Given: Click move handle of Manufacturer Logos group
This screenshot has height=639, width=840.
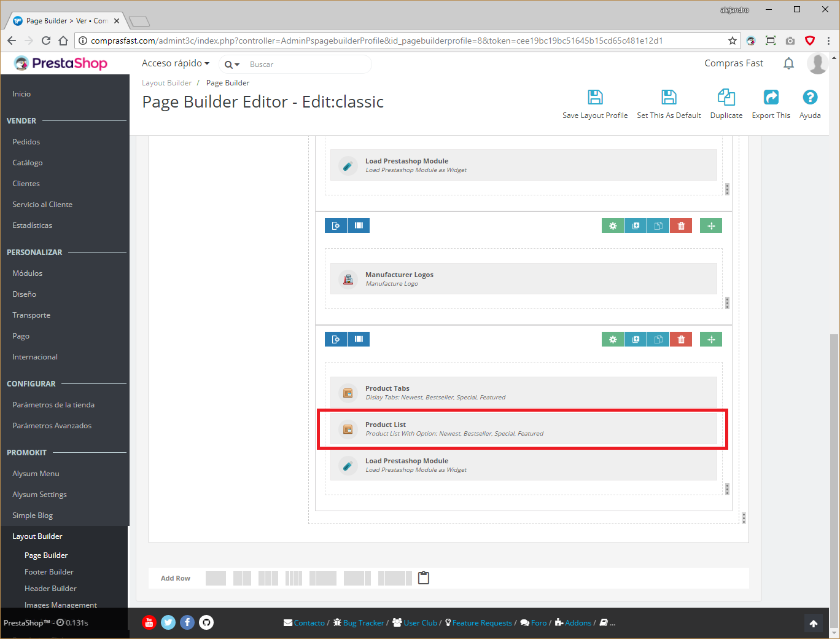Looking at the screenshot, I should click(x=711, y=225).
